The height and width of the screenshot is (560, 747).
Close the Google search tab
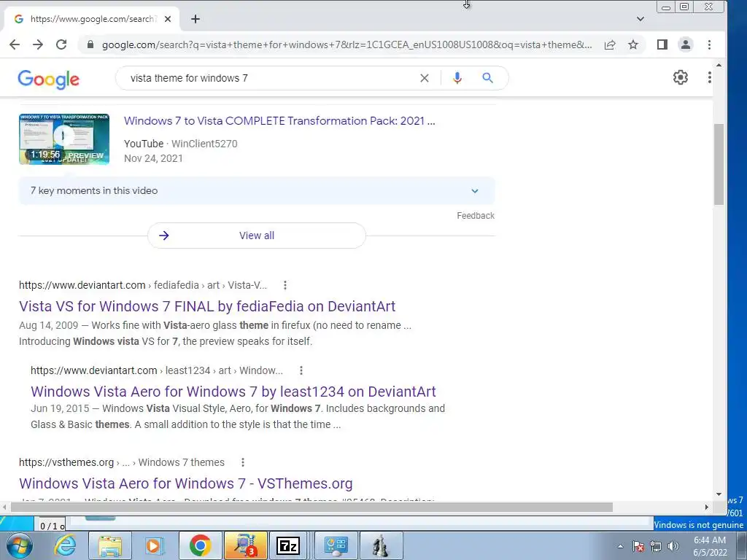pos(168,19)
